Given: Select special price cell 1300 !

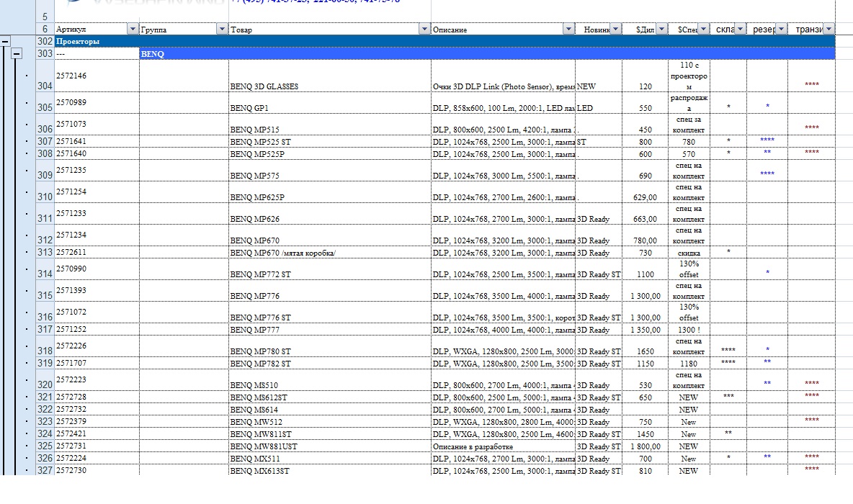Looking at the screenshot, I should (689, 330).
